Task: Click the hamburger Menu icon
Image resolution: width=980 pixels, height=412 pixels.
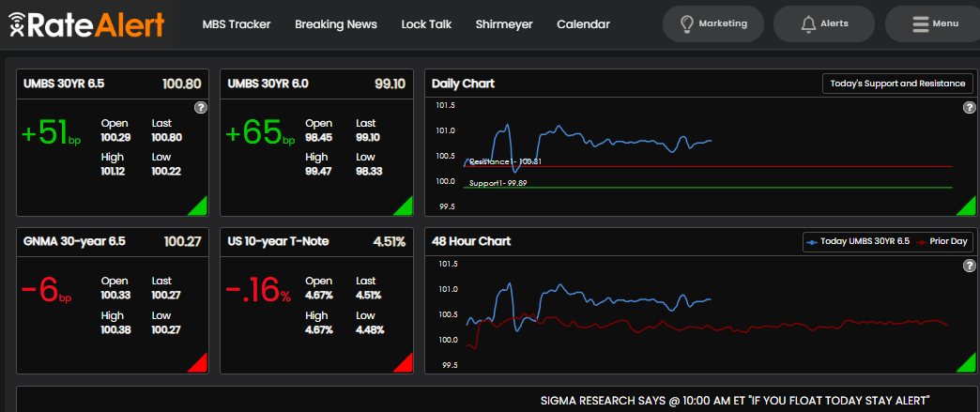Action: click(x=920, y=23)
